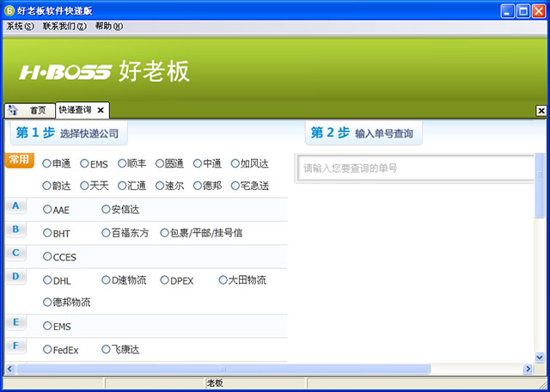Click the horizontal scrollbar thumb

(223, 369)
